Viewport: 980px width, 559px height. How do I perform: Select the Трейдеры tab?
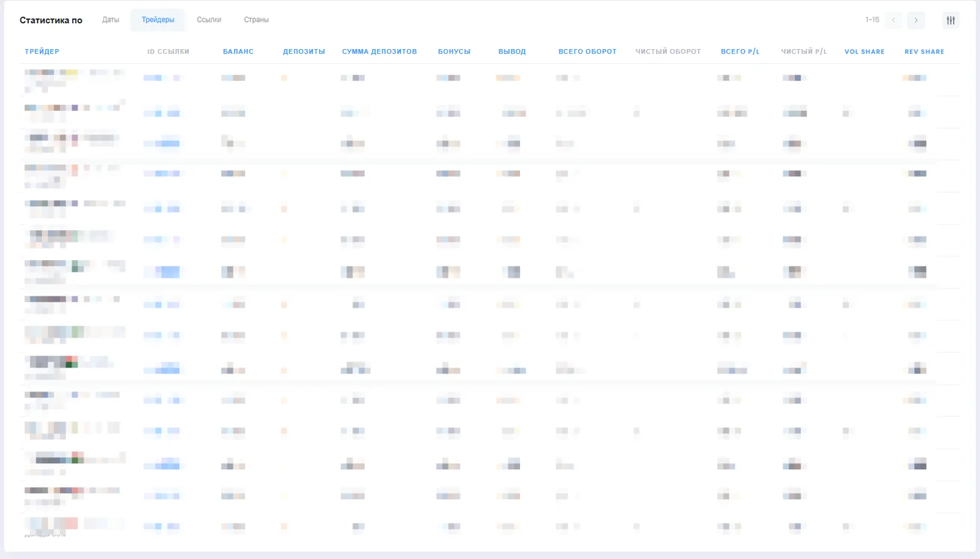point(158,20)
